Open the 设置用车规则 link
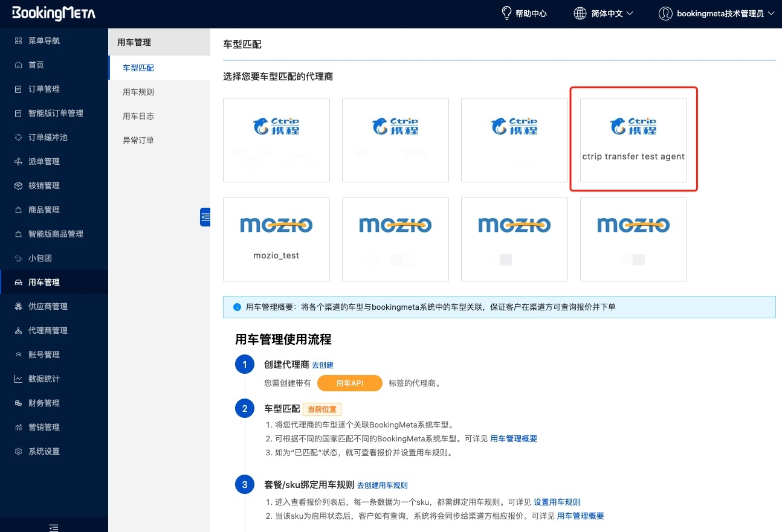The height and width of the screenshot is (532, 782). coord(557,502)
